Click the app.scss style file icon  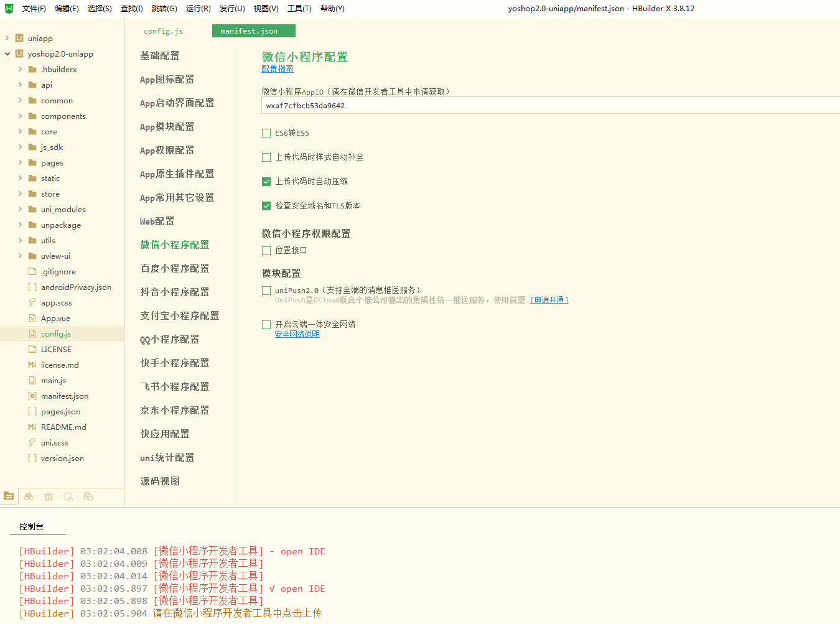pyautogui.click(x=32, y=302)
